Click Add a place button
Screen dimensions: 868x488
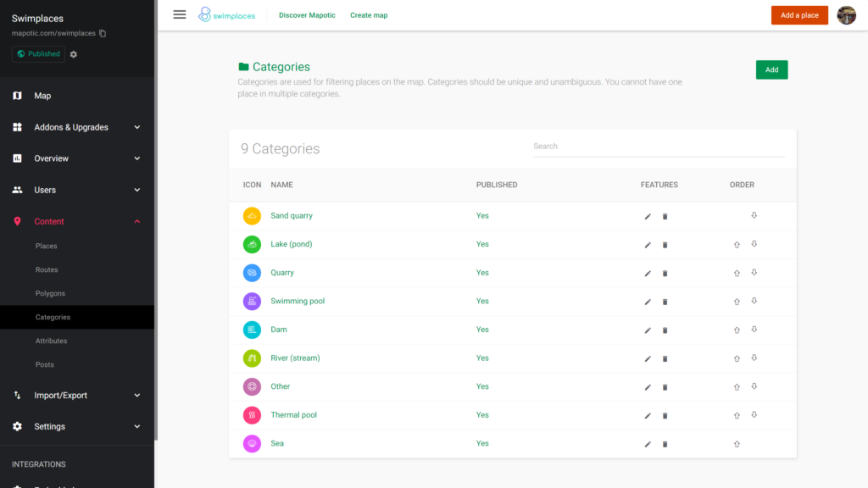(x=799, y=15)
